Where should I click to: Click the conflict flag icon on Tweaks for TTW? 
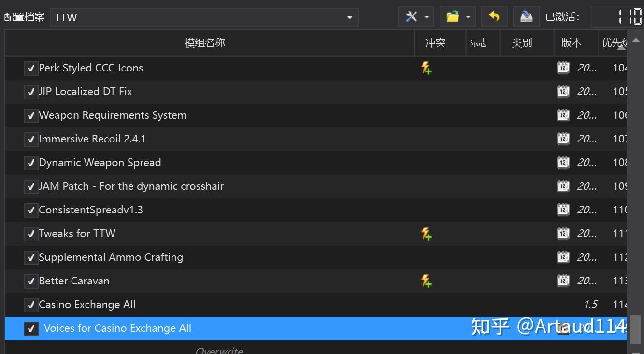point(426,233)
